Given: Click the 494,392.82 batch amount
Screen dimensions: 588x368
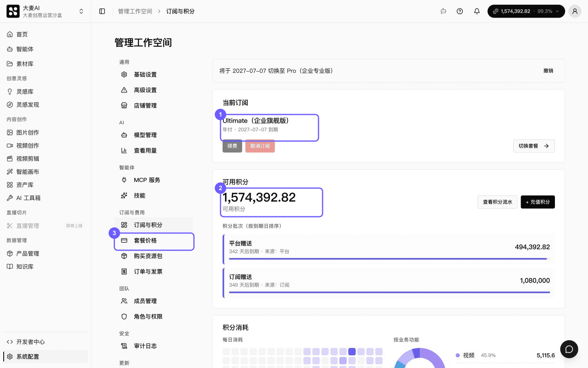Looking at the screenshot, I should point(532,247).
